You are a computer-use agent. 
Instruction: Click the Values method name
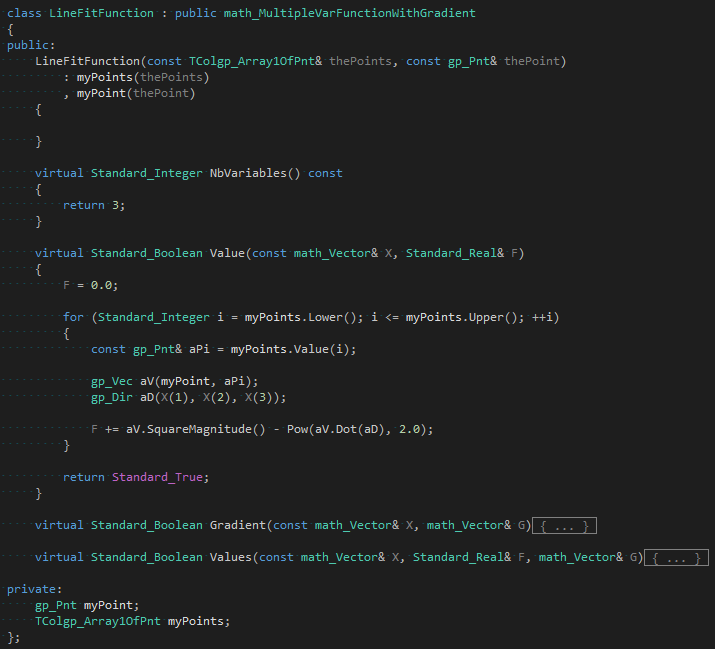point(231,557)
